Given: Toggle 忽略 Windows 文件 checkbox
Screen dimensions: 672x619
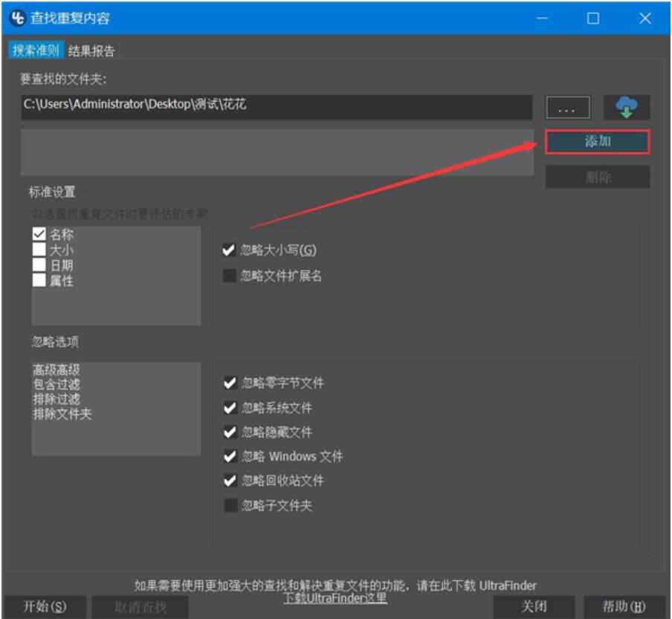Looking at the screenshot, I should tap(230, 456).
